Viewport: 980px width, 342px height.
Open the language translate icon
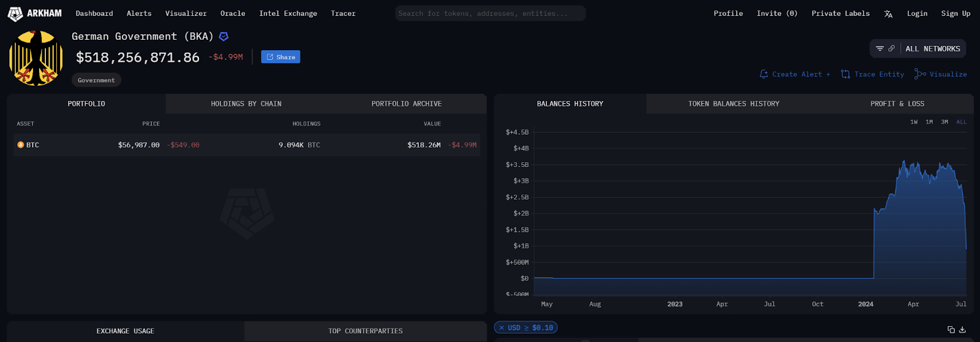point(888,13)
